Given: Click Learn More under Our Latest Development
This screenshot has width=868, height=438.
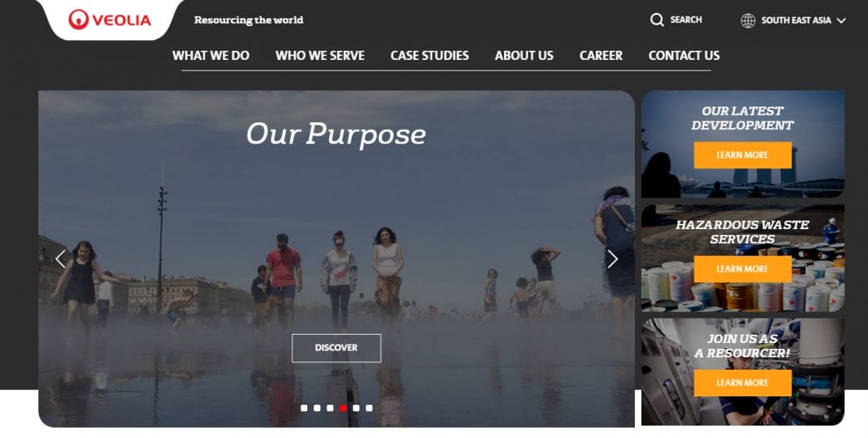Looking at the screenshot, I should tap(743, 155).
